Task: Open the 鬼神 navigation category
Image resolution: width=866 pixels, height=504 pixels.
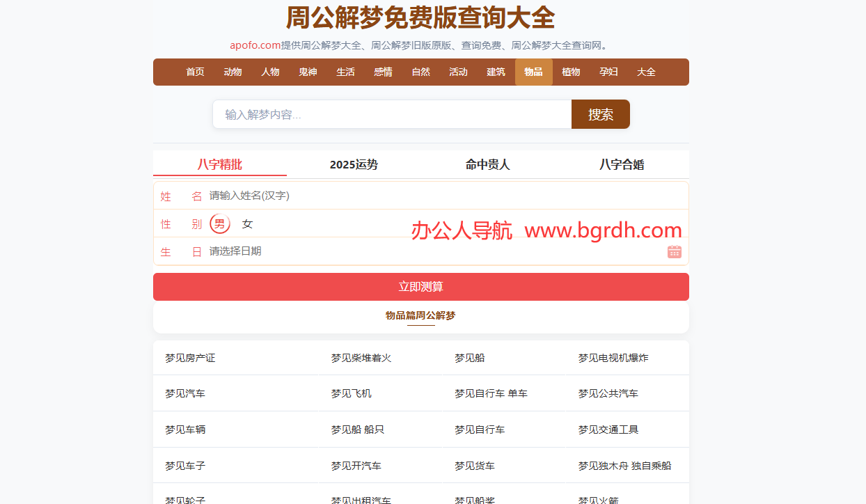Action: click(x=308, y=72)
